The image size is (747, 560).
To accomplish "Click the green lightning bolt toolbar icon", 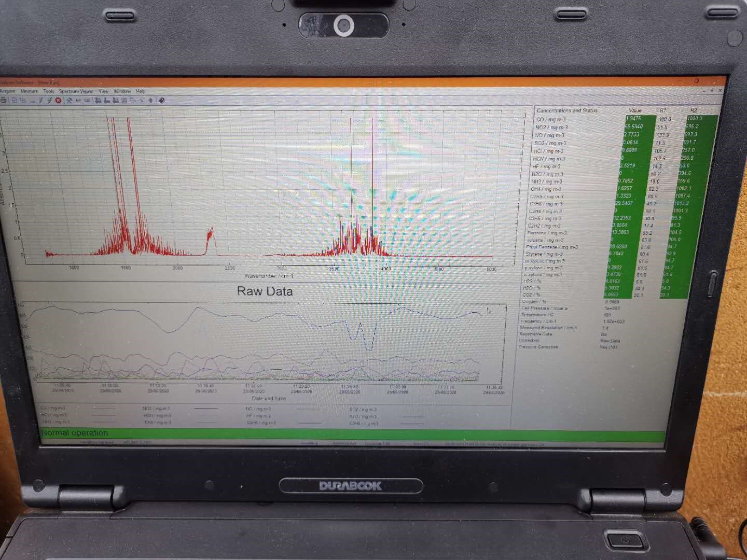I will coord(50,100).
